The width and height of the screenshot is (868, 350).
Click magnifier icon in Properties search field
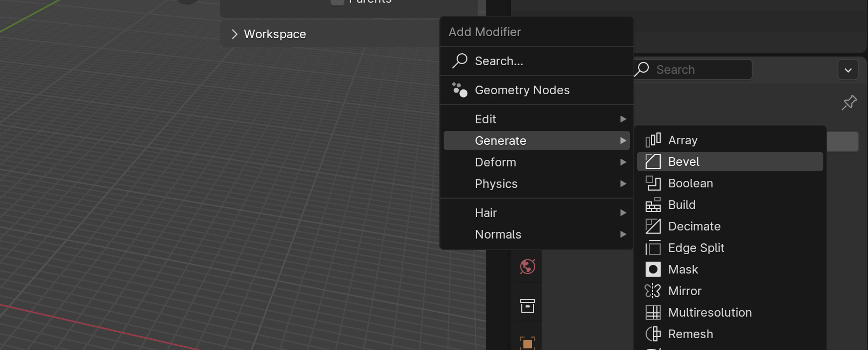[642, 69]
